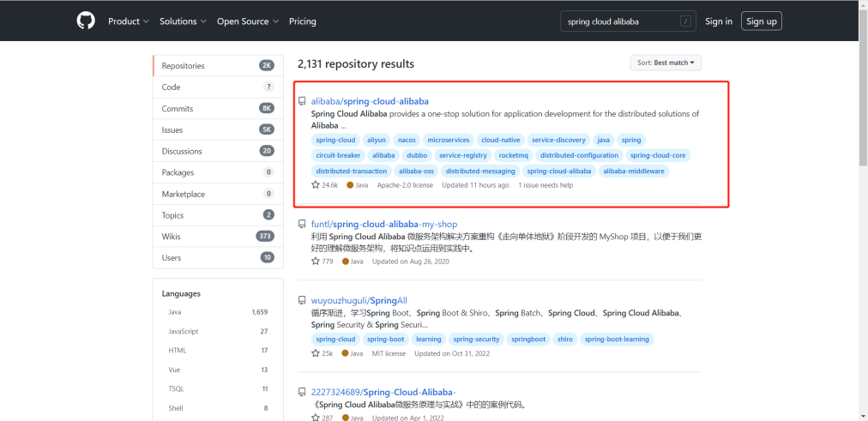Click the page vertical scrollbar thumb
Screen dimensions: 868x421
coord(863,87)
